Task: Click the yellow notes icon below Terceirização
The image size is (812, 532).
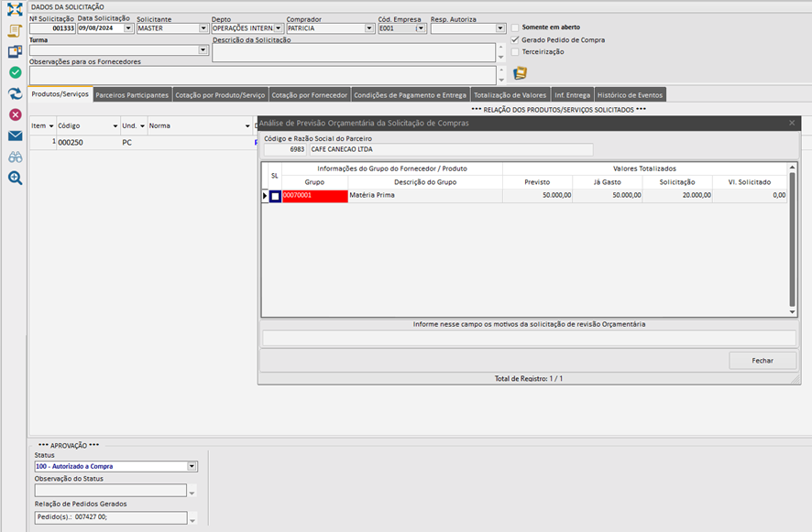Action: click(x=520, y=73)
